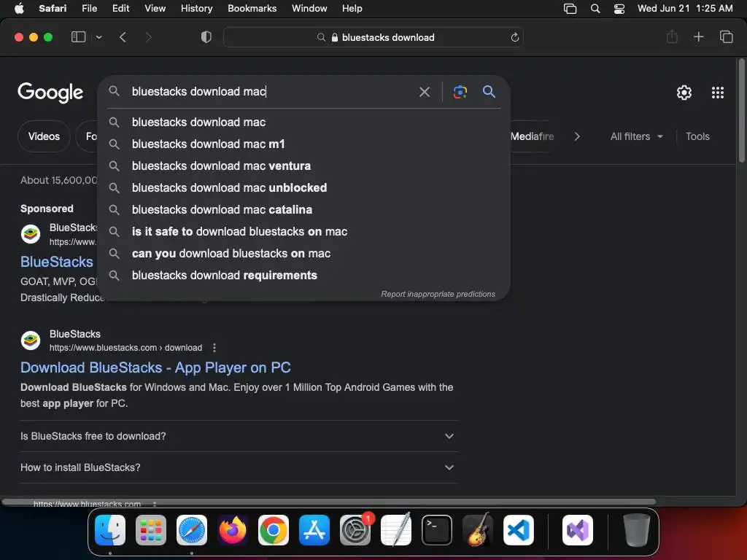This screenshot has width=747, height=560.
Task: Open Visual Studio purple icon in Dock
Action: click(578, 529)
